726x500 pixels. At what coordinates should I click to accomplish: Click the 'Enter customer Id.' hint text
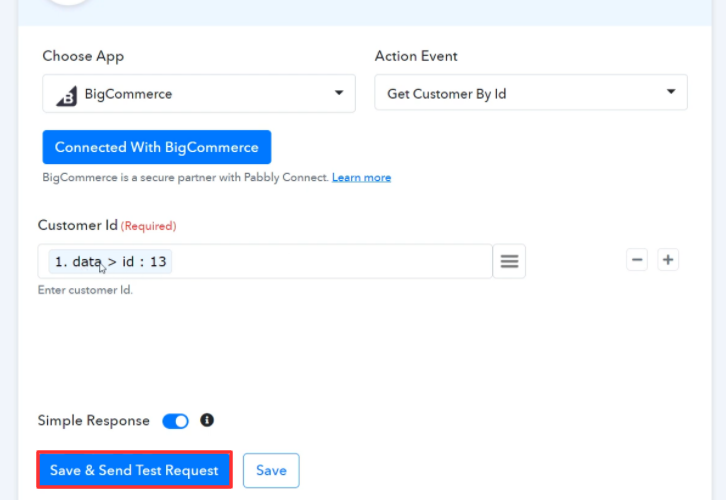[x=85, y=290]
